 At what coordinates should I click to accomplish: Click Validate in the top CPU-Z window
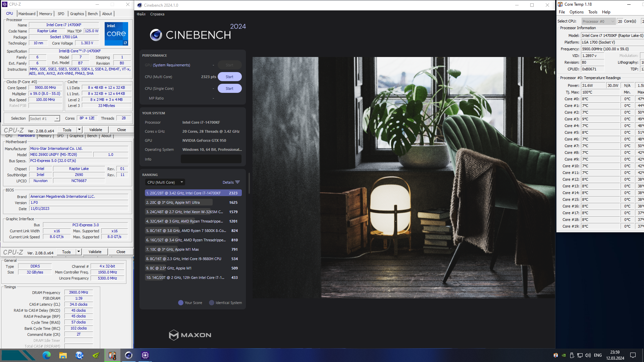pyautogui.click(x=96, y=130)
